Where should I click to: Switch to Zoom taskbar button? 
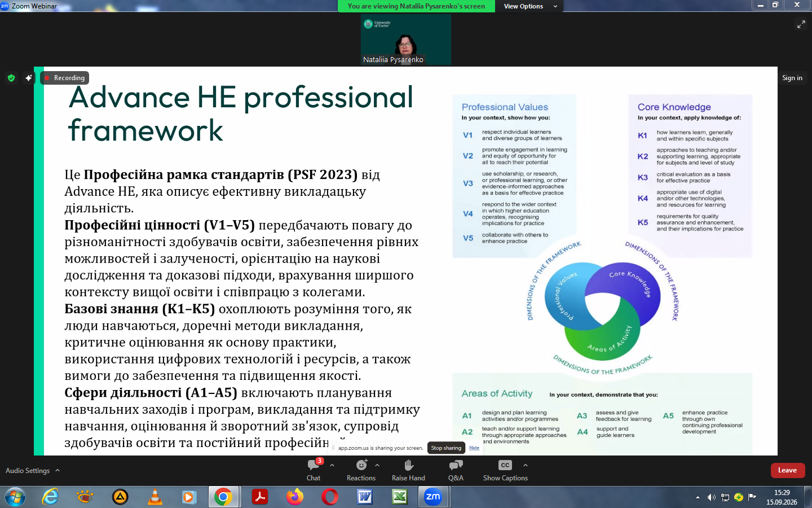(x=434, y=497)
